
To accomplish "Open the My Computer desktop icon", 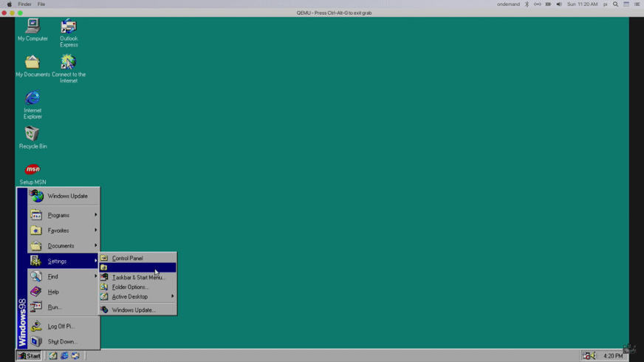I will pos(32,27).
